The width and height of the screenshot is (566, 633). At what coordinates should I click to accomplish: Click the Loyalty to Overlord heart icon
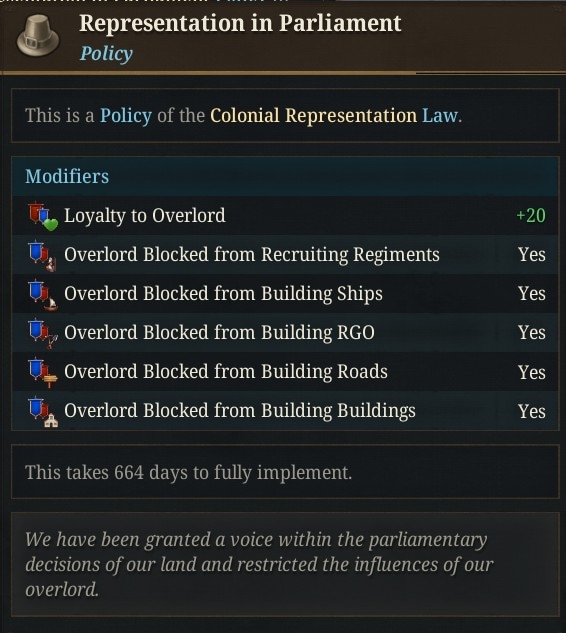click(43, 216)
